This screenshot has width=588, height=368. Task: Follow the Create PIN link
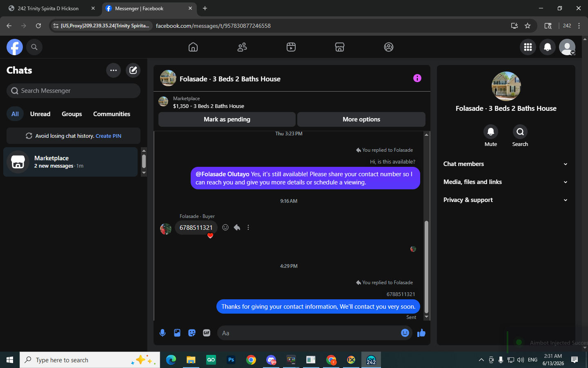[x=108, y=136]
